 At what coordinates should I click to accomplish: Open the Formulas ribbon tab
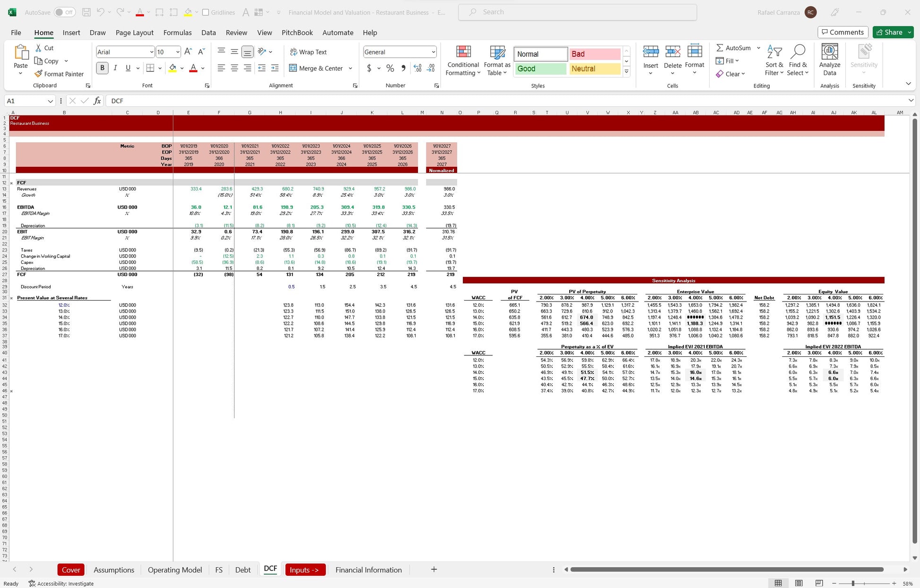coord(177,33)
